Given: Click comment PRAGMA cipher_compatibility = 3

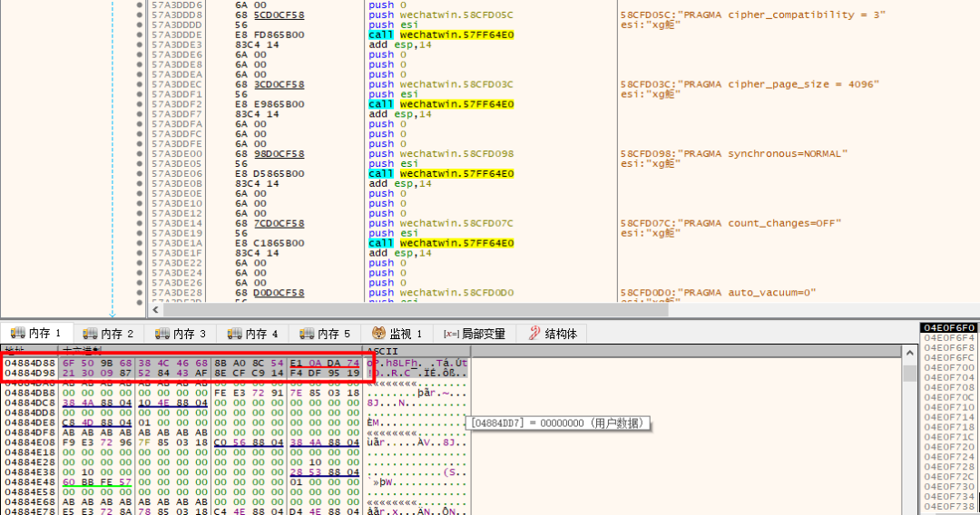Looking at the screenshot, I should (x=753, y=15).
